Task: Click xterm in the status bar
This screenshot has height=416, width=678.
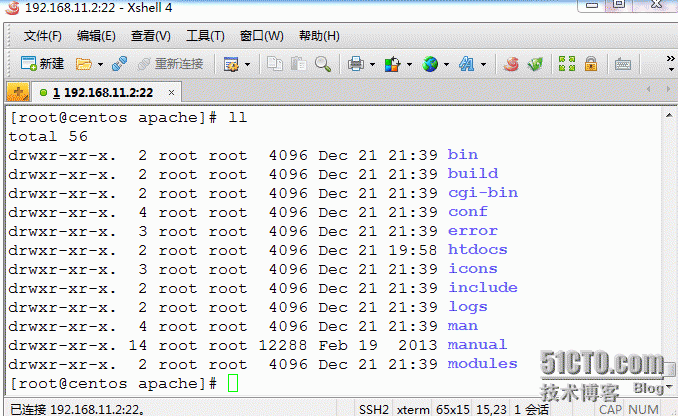Action: (x=413, y=409)
